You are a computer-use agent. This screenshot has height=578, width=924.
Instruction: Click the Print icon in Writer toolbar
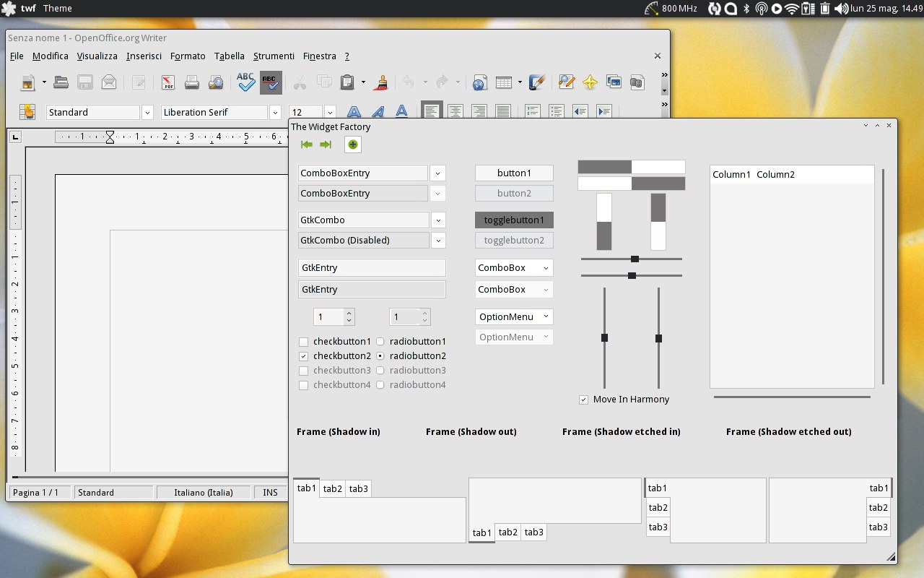[x=192, y=82]
